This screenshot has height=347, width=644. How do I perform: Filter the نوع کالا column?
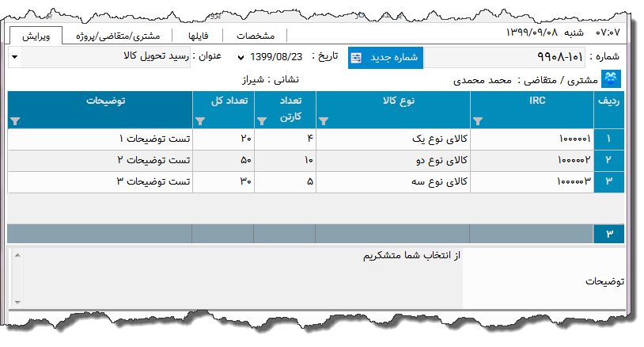[324, 121]
